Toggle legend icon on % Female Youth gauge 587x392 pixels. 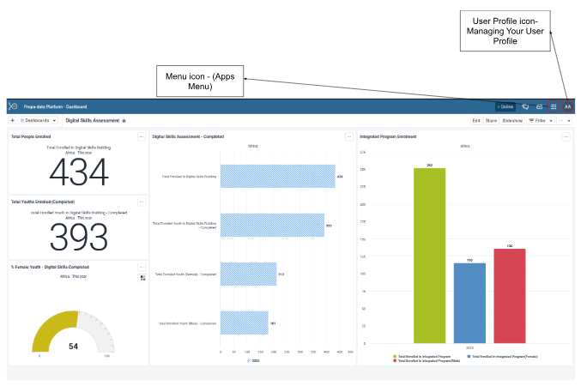[142, 277]
